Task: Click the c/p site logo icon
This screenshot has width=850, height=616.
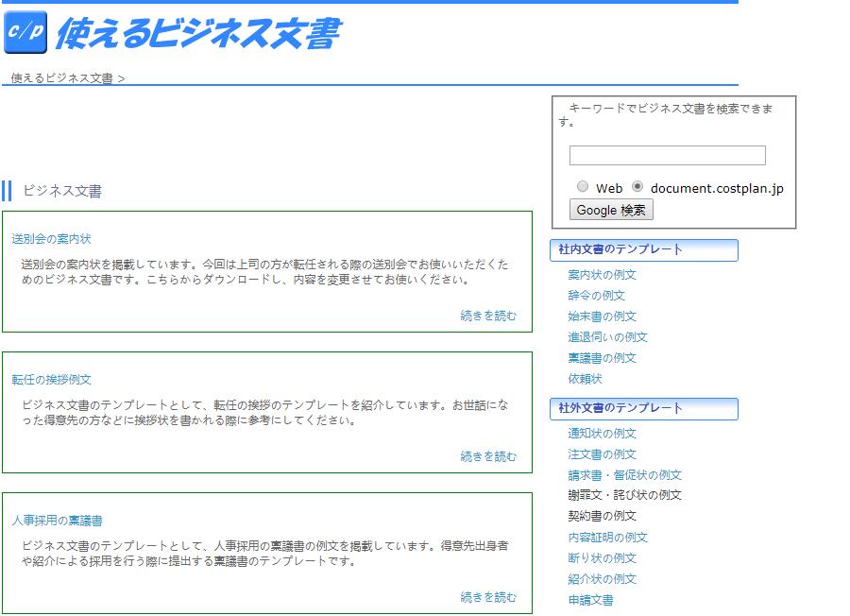Action: [x=25, y=33]
